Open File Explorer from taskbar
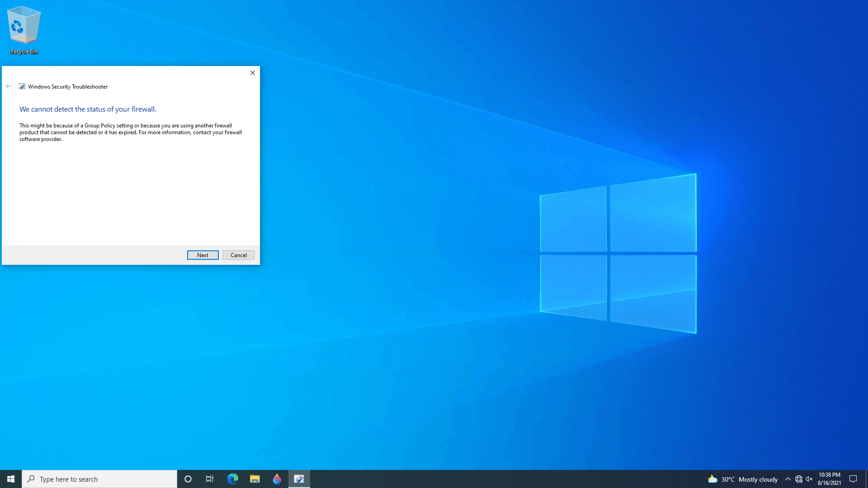Screen dimensions: 868x488 click(x=255, y=479)
